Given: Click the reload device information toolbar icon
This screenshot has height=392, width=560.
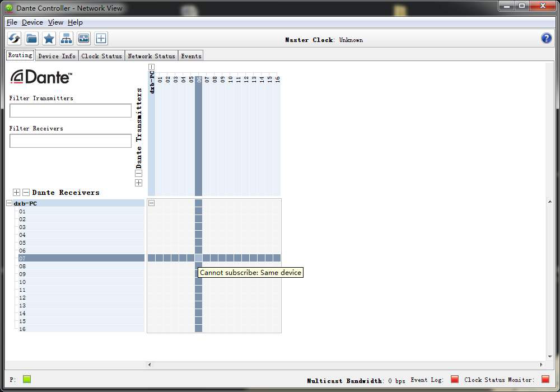Looking at the screenshot, I should pyautogui.click(x=14, y=39).
